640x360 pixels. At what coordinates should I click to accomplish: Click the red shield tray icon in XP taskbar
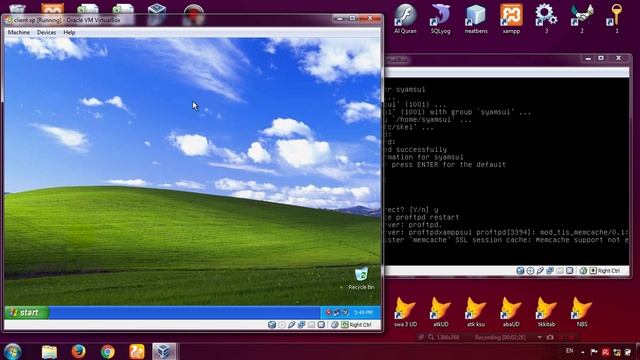coord(328,313)
